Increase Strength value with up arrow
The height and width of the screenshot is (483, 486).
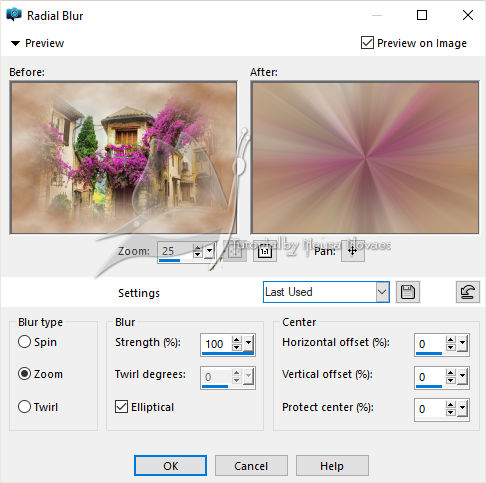click(x=237, y=340)
